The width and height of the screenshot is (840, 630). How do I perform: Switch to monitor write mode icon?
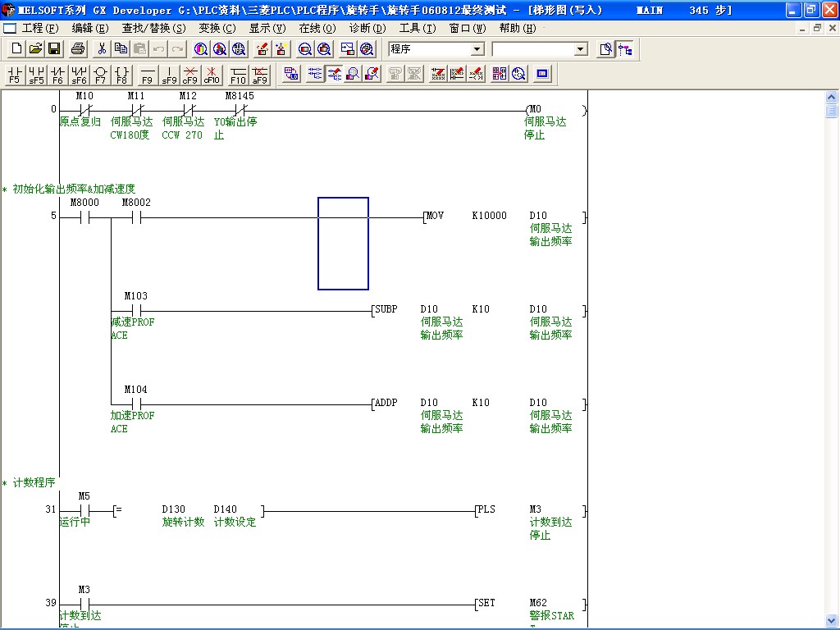372,74
